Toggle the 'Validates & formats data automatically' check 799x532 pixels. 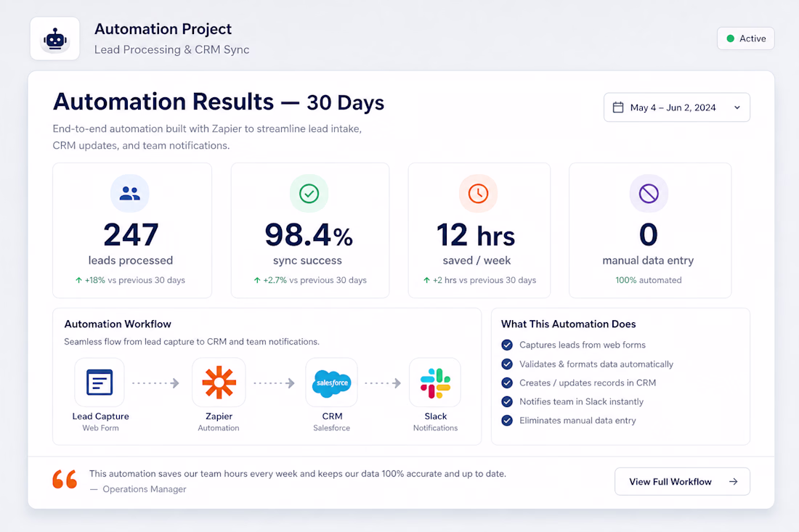point(507,364)
